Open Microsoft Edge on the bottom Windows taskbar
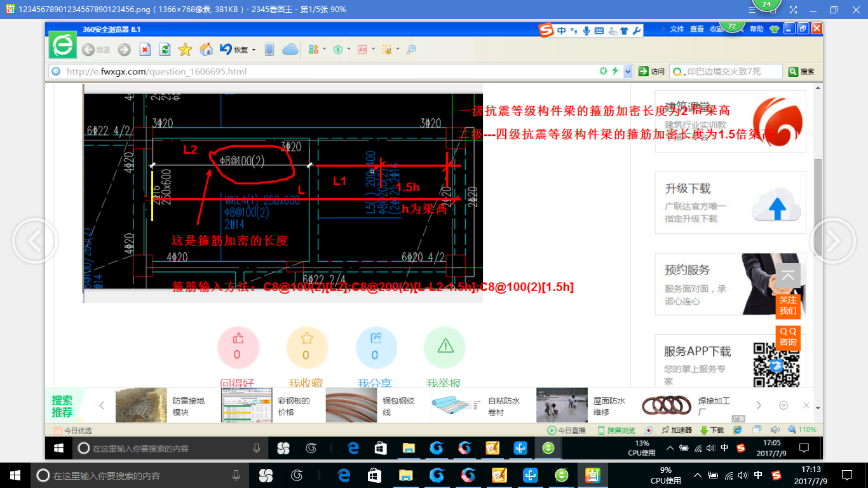Image resolution: width=868 pixels, height=488 pixels. pyautogui.click(x=344, y=475)
